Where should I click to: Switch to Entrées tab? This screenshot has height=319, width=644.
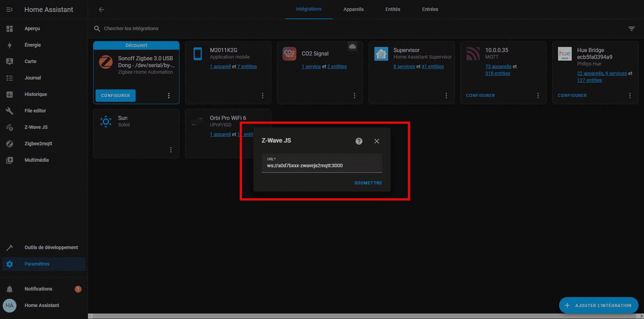click(430, 9)
